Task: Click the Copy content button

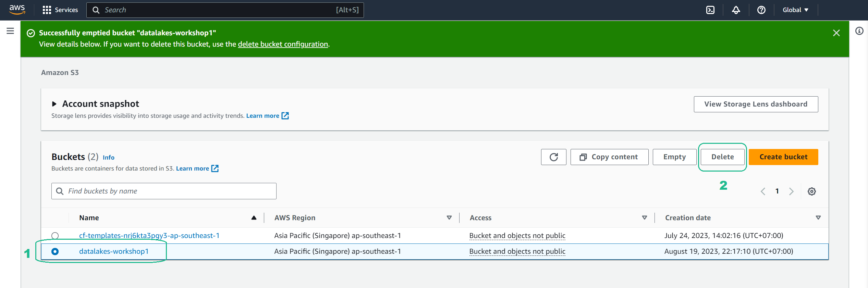Action: (x=609, y=157)
